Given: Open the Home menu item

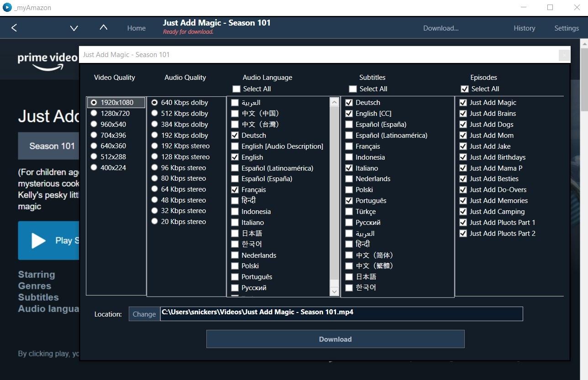Looking at the screenshot, I should [136, 28].
